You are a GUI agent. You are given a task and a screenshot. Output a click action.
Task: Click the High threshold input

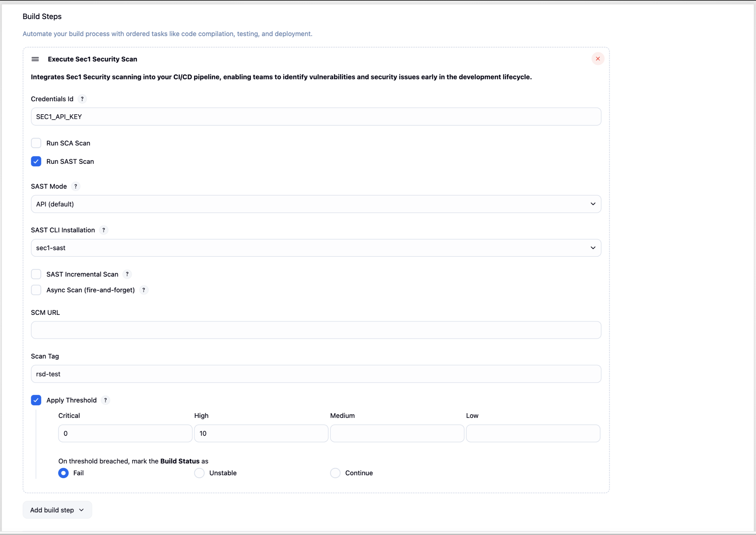(261, 434)
